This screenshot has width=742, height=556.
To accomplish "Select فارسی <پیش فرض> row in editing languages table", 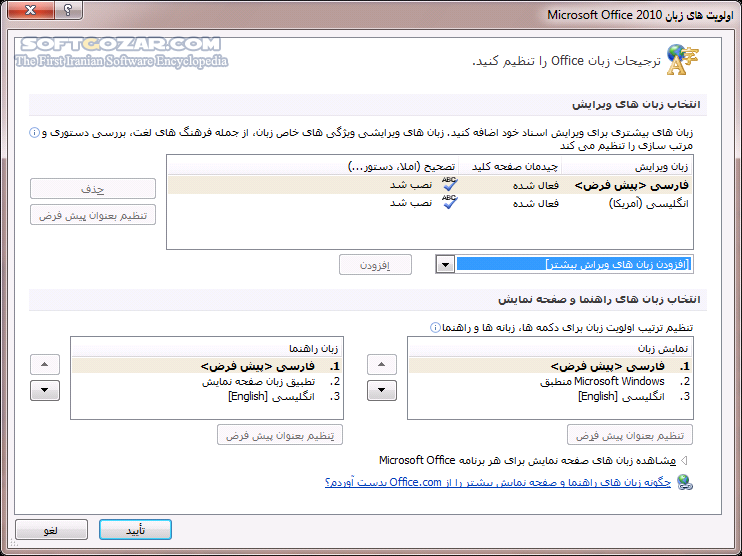I will (x=430, y=185).
